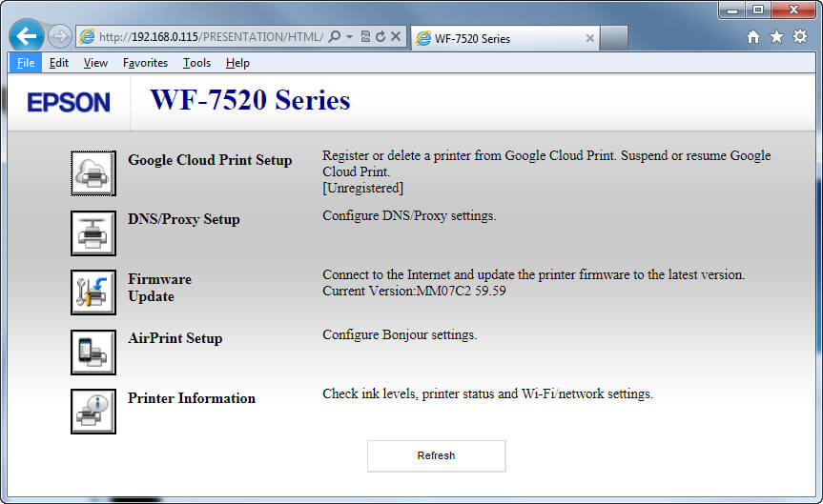This screenshot has width=823, height=504.
Task: Open the Tools menu
Action: (x=196, y=63)
